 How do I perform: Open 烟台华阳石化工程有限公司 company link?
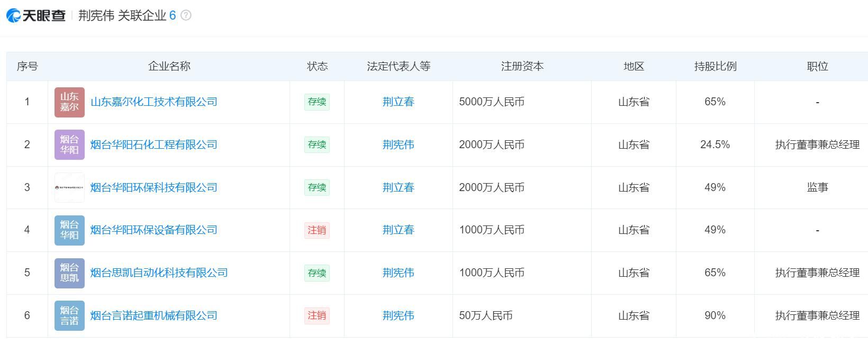tap(154, 144)
